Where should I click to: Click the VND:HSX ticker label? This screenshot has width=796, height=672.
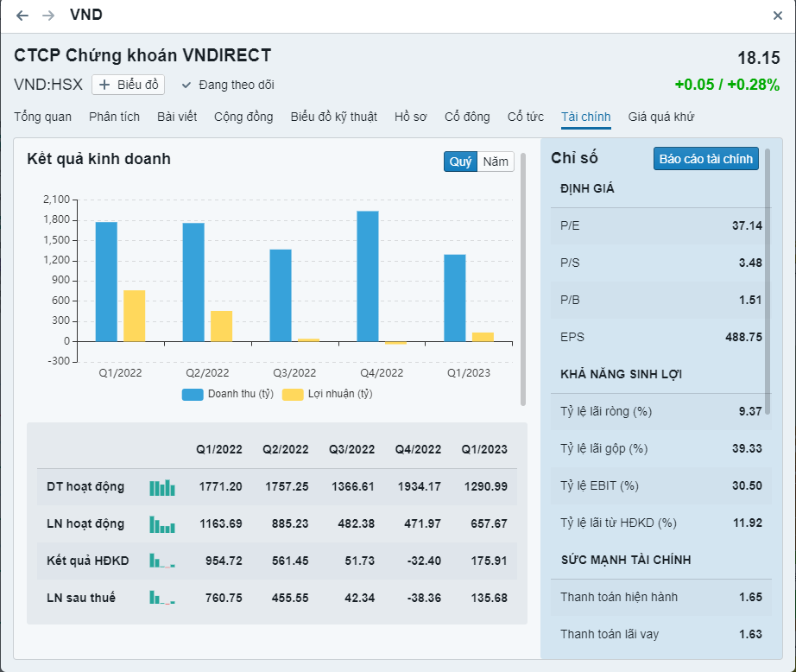[48, 85]
